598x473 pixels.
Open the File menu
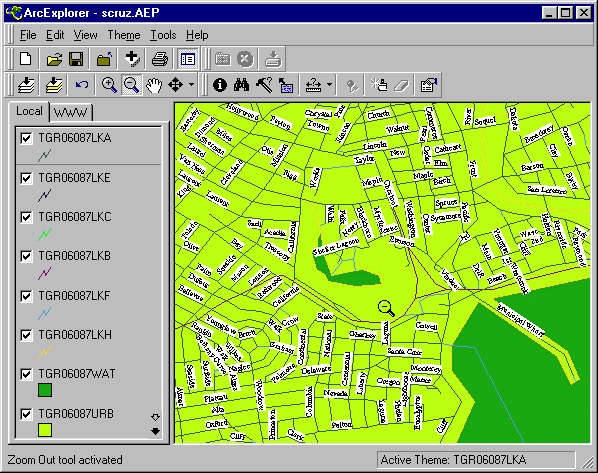(28, 35)
